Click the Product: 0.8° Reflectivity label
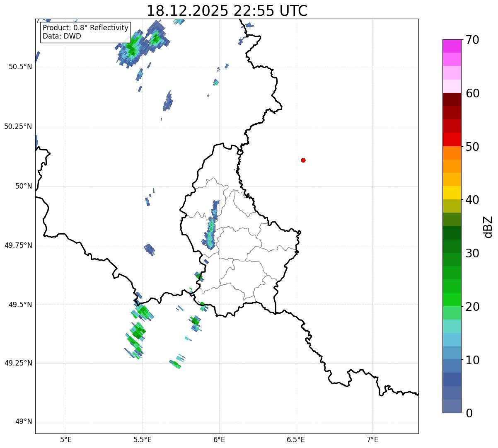The image size is (498, 448). (86, 28)
